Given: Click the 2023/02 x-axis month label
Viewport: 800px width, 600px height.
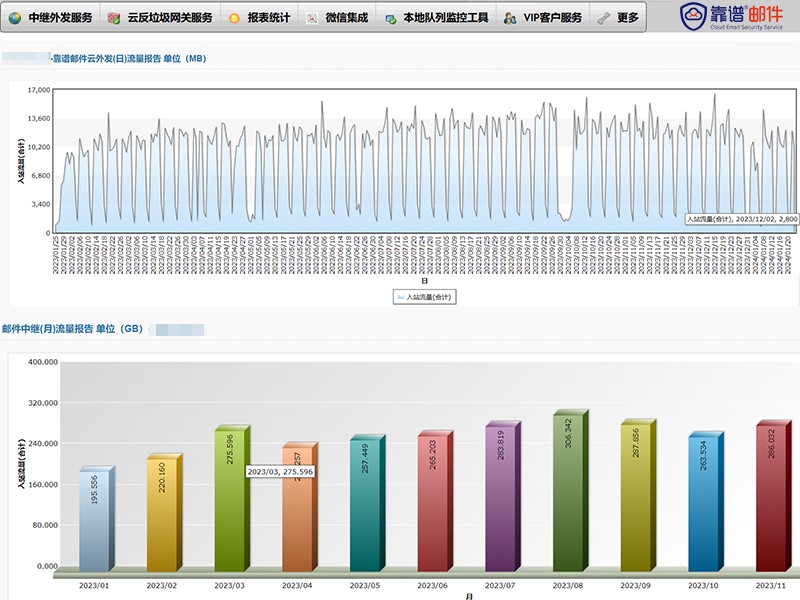Looking at the screenshot, I should point(162,586).
